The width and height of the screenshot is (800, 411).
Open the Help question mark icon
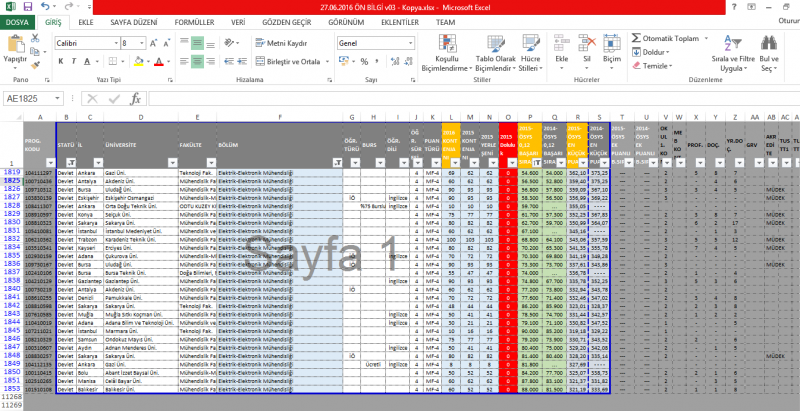[x=734, y=7]
